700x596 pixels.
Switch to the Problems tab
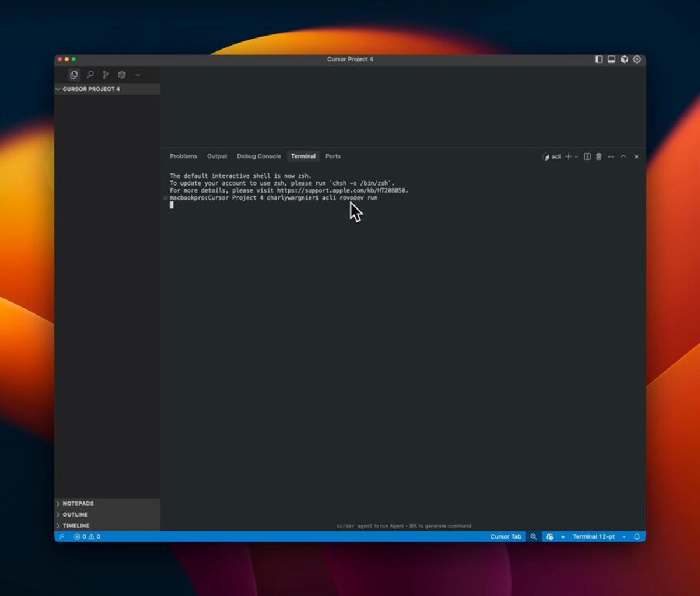(x=183, y=156)
